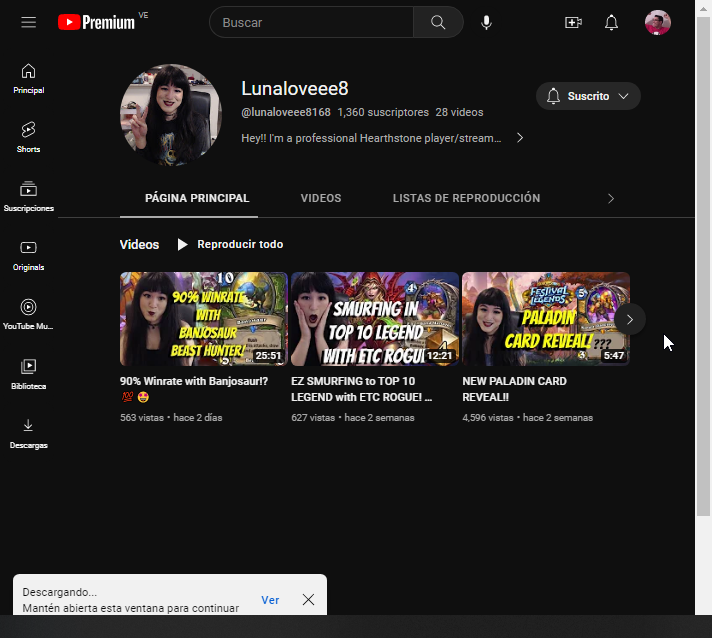The width and height of the screenshot is (712, 638).
Task: Open the Banjosaur Beast Hunter thumbnail
Action: coord(204,319)
